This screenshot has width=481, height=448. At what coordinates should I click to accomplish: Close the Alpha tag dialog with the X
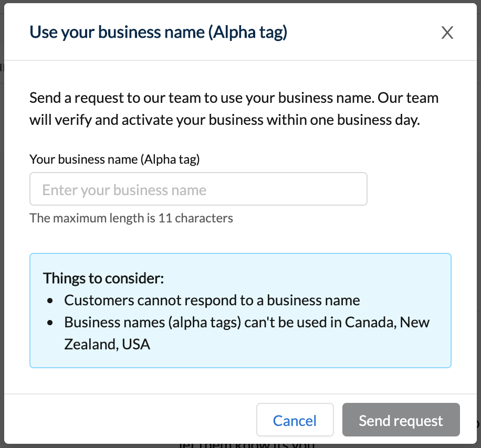(447, 32)
